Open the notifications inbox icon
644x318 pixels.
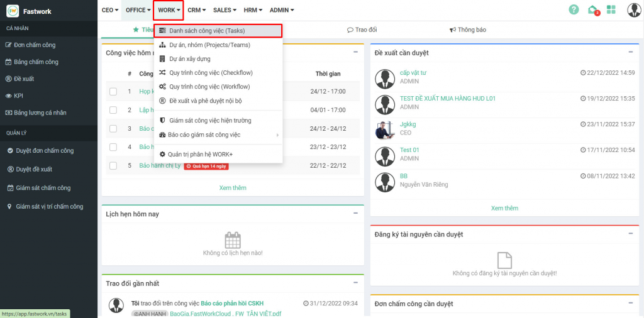coord(592,10)
